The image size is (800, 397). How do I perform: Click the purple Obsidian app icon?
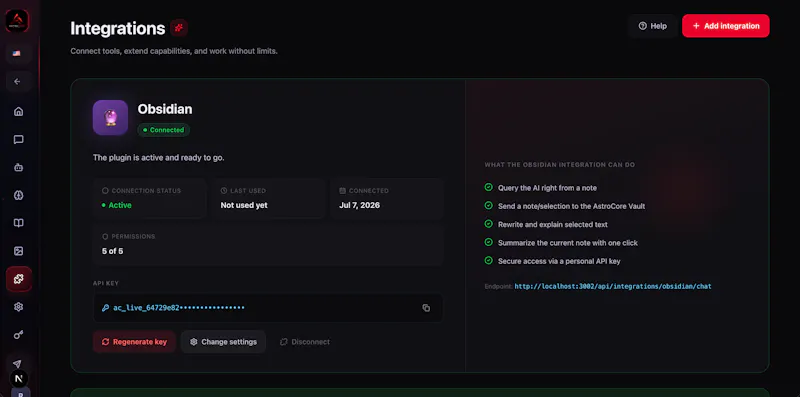110,117
